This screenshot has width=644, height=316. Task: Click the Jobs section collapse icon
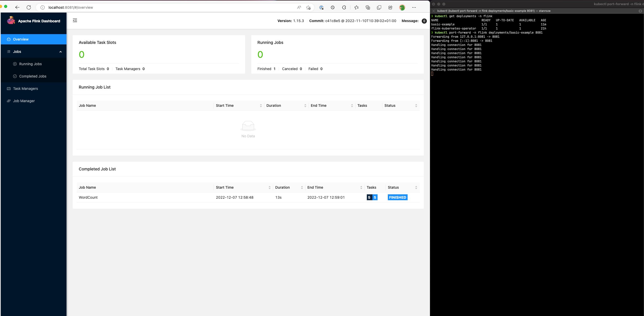(x=60, y=51)
